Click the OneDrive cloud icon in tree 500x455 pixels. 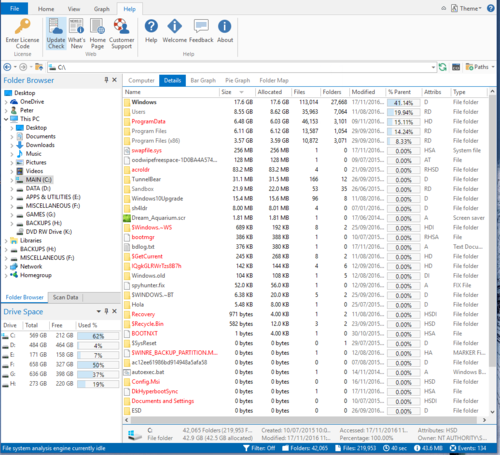point(14,102)
